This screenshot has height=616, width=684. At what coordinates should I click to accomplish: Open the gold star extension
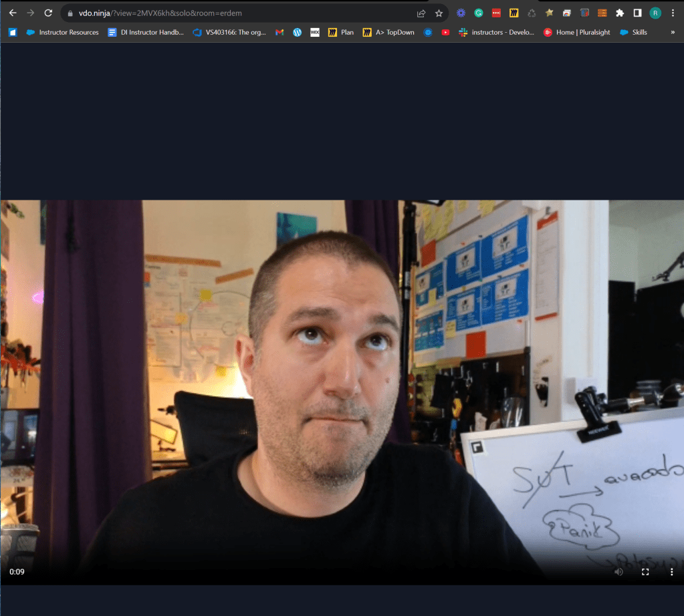coord(549,13)
